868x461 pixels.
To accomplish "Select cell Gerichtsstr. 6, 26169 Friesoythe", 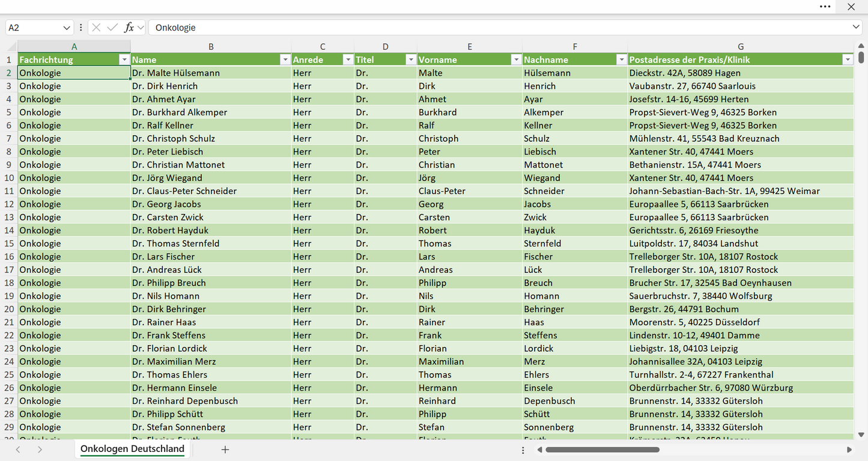I will pos(741,230).
